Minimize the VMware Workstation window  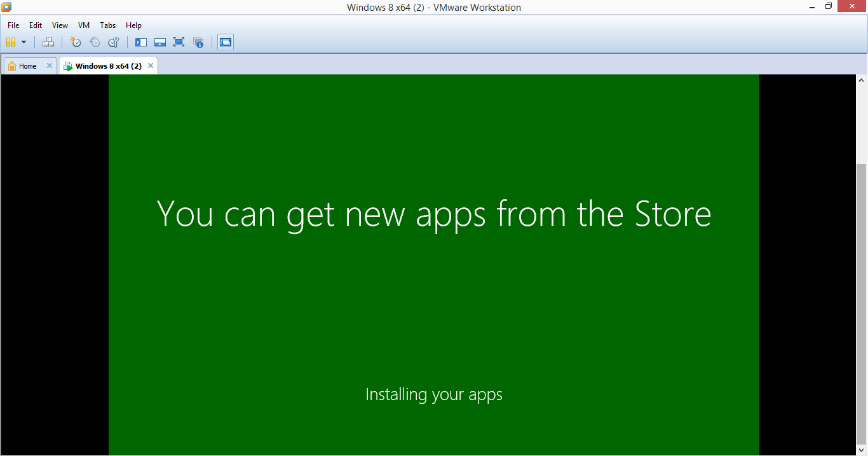tap(811, 6)
